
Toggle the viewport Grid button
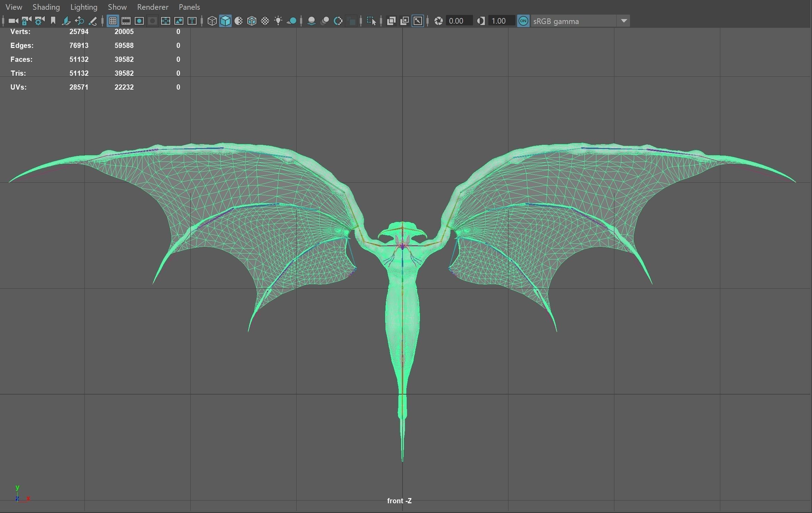(x=113, y=21)
